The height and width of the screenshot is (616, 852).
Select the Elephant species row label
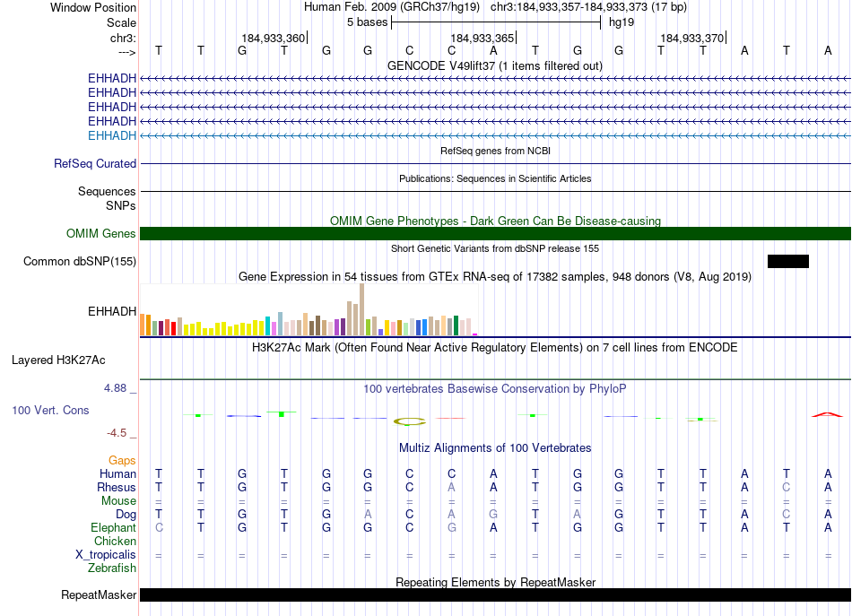coord(114,528)
